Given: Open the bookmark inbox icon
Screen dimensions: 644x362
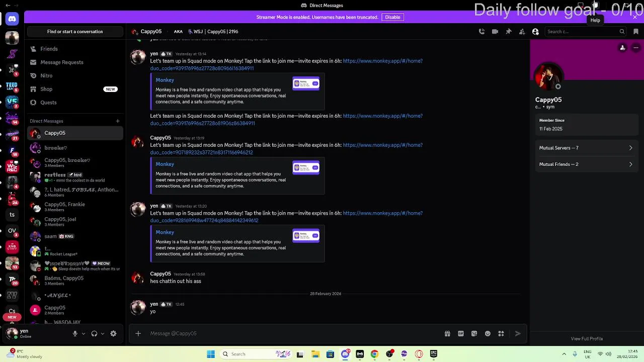Looking at the screenshot, I should coord(636,32).
